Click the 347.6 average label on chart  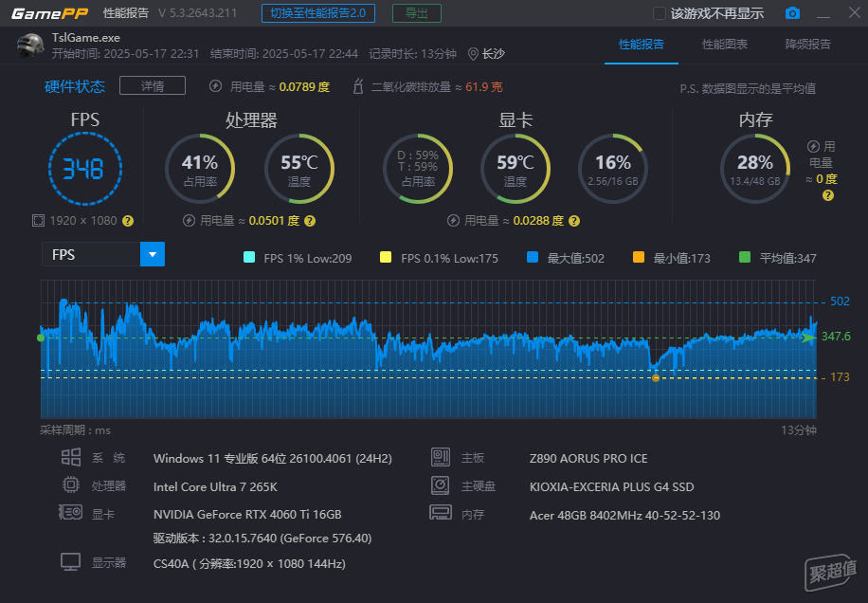click(836, 337)
